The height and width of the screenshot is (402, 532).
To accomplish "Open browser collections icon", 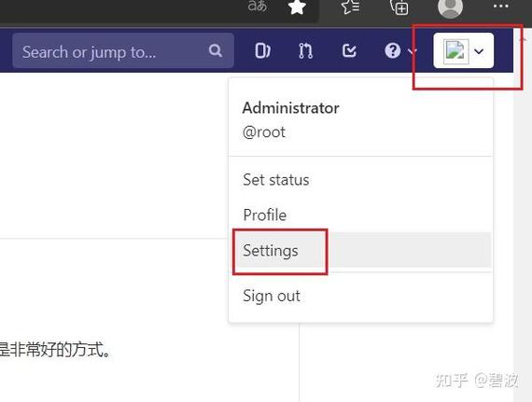I will [x=399, y=7].
